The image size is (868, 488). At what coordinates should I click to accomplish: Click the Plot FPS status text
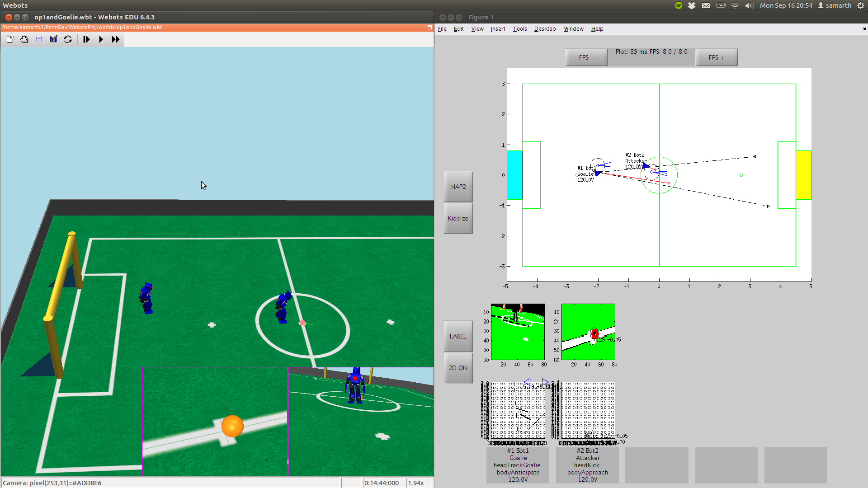[651, 52]
